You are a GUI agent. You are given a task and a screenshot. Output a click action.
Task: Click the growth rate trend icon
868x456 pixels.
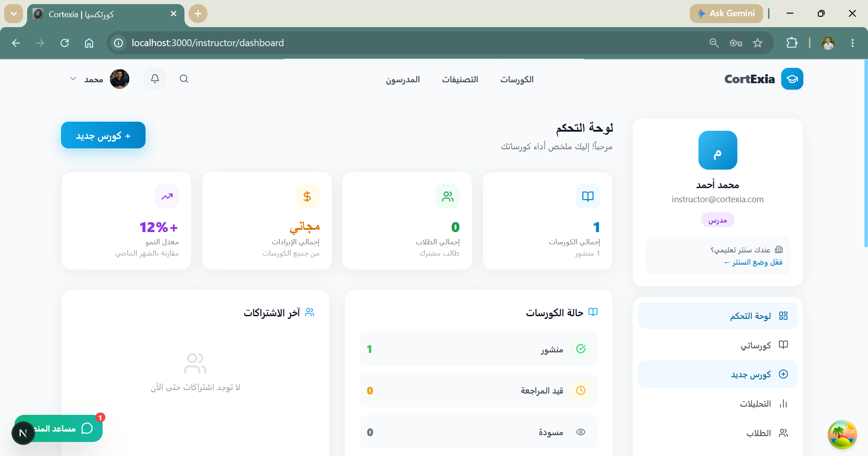[x=167, y=196]
